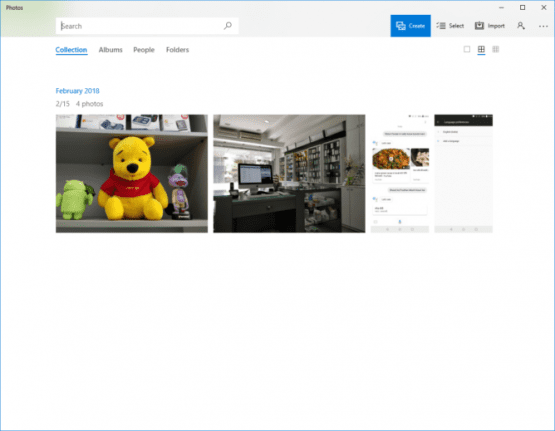This screenshot has width=555, height=431.
Task: Click the search magnifier icon
Action: click(228, 25)
